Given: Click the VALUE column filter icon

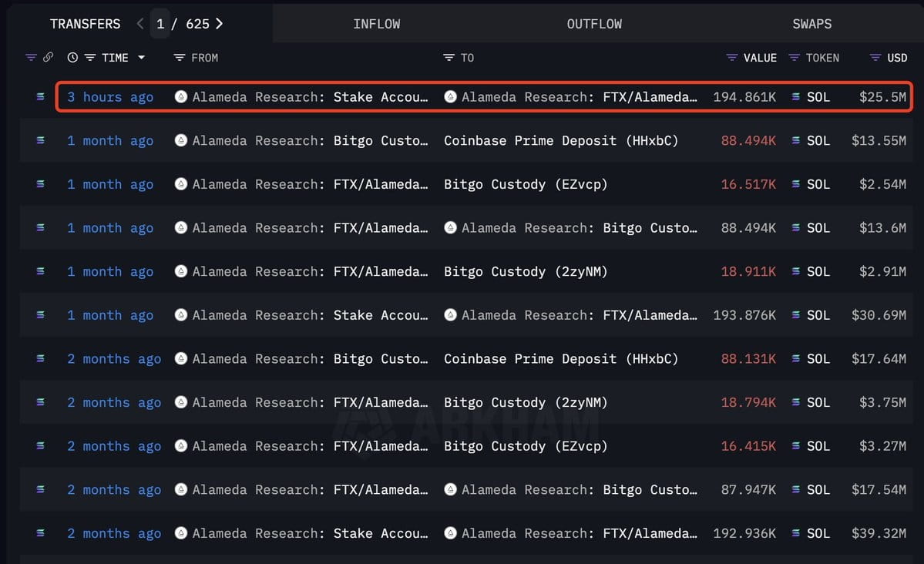Looking at the screenshot, I should coord(731,58).
